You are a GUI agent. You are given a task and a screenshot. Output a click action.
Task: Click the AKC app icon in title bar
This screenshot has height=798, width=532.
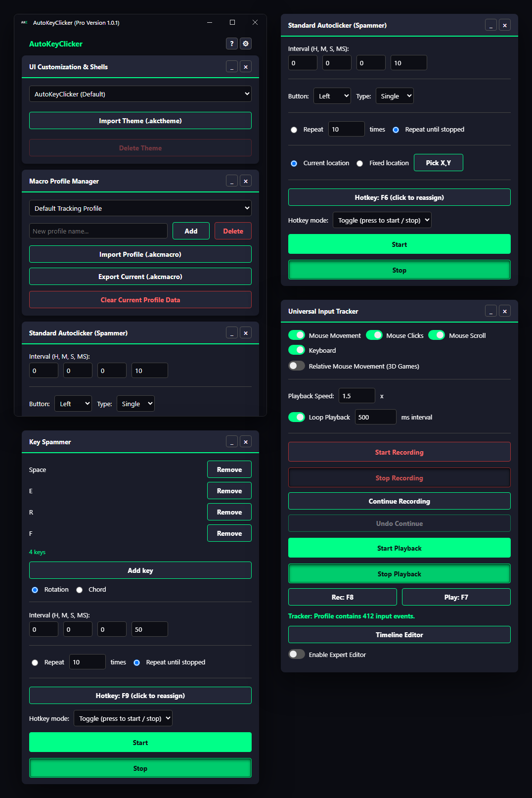24,22
